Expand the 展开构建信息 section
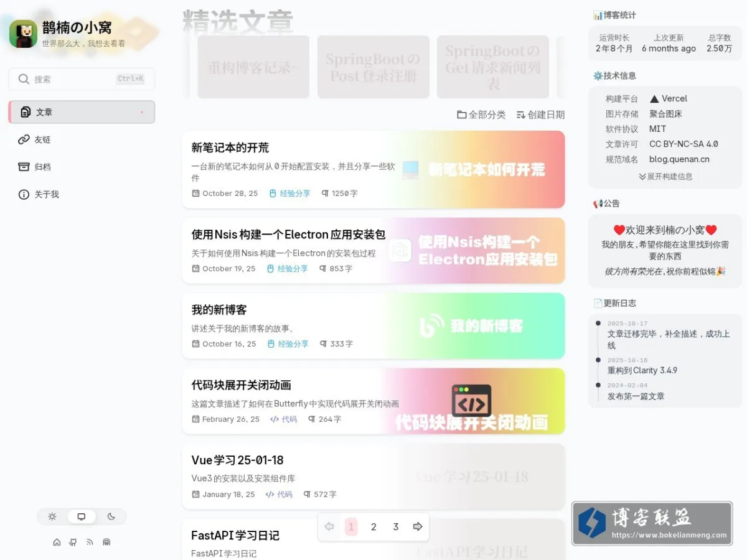This screenshot has height=560, width=747. tap(665, 176)
